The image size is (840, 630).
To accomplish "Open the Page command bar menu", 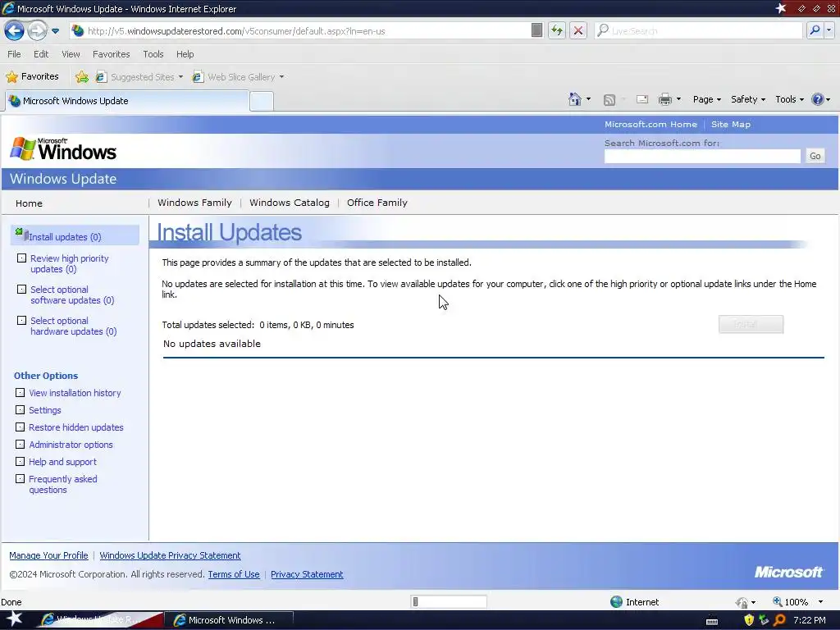I will (706, 99).
